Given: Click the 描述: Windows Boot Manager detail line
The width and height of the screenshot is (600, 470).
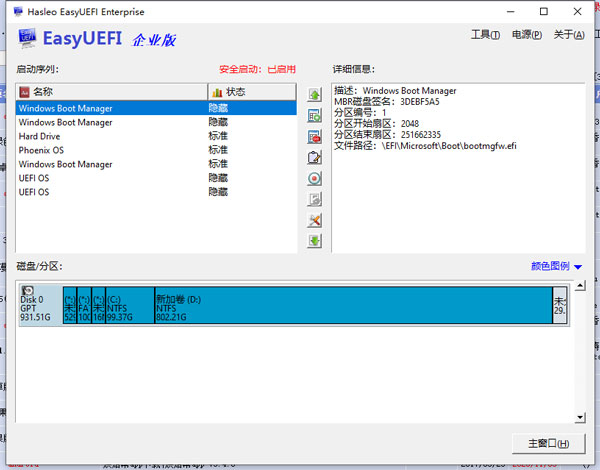Looking at the screenshot, I should (395, 91).
